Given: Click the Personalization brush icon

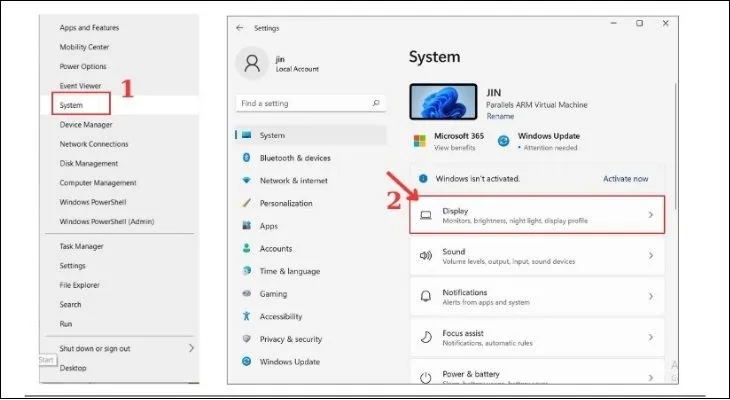Looking at the screenshot, I should pos(247,203).
